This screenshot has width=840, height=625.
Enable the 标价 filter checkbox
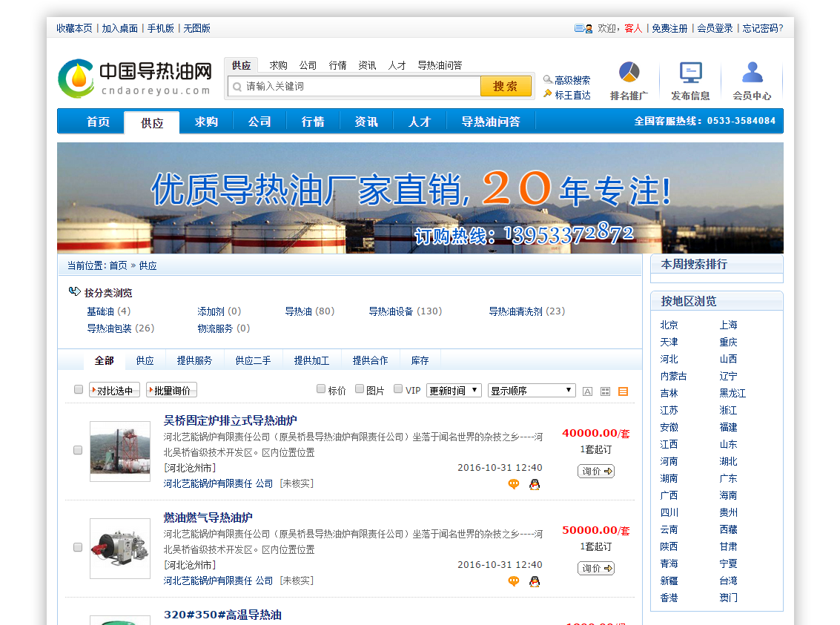[x=321, y=388]
